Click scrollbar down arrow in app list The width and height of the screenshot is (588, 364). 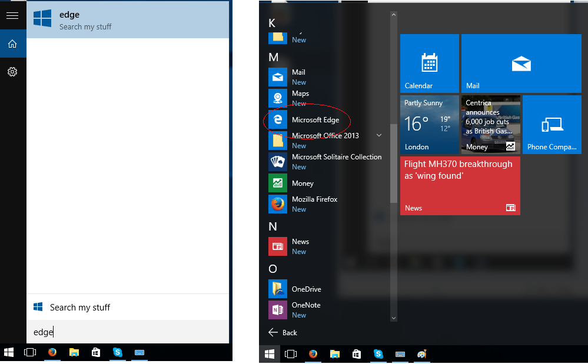click(393, 318)
